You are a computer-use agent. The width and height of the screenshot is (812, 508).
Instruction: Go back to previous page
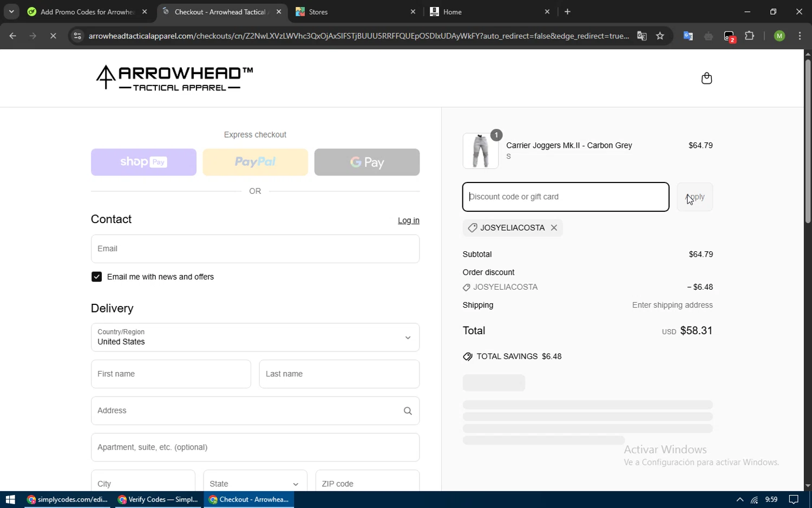click(12, 36)
